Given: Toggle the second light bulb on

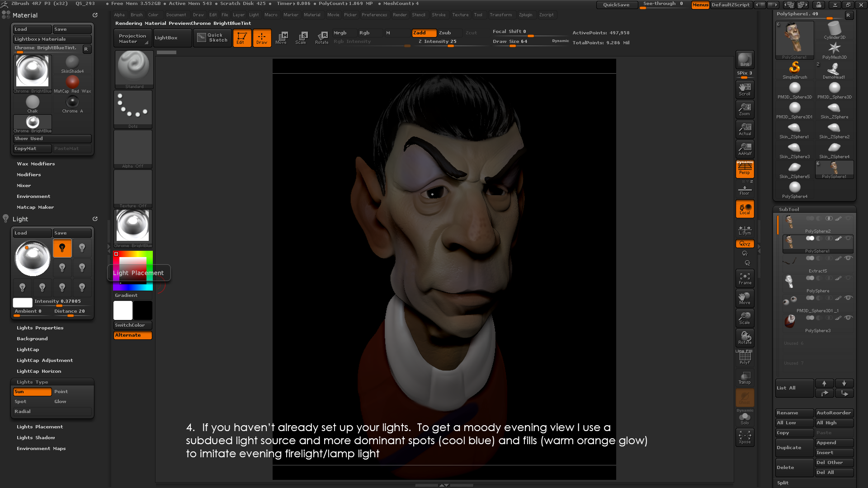Looking at the screenshot, I should point(82,248).
